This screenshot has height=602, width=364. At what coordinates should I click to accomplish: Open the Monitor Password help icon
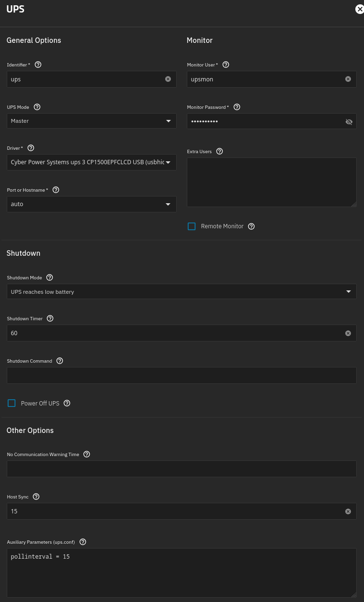(236, 107)
